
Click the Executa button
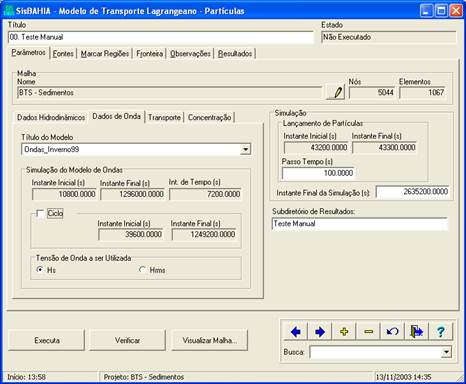pos(47,340)
